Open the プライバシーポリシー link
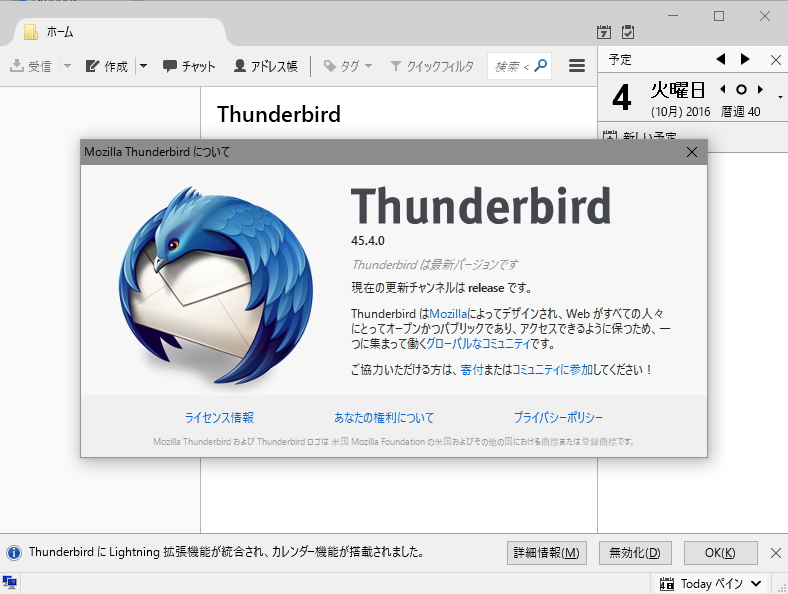This screenshot has width=788, height=594. (558, 417)
